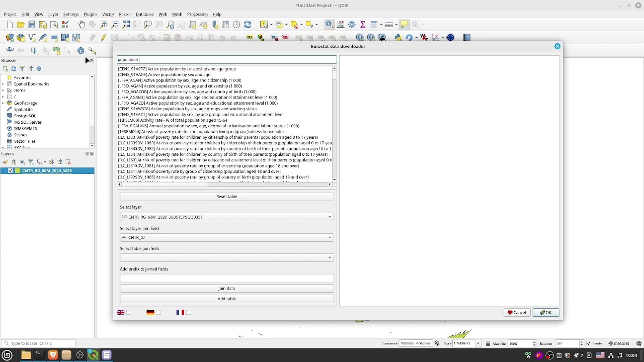This screenshot has width=644, height=362.
Task: Expand the Select Features tool dropdown arrow
Action: pos(271,24)
